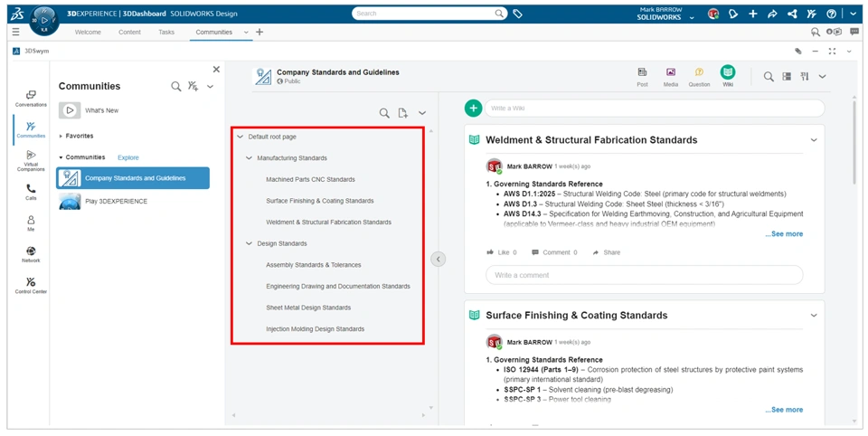Click the plus add icon in top bar

[753, 14]
